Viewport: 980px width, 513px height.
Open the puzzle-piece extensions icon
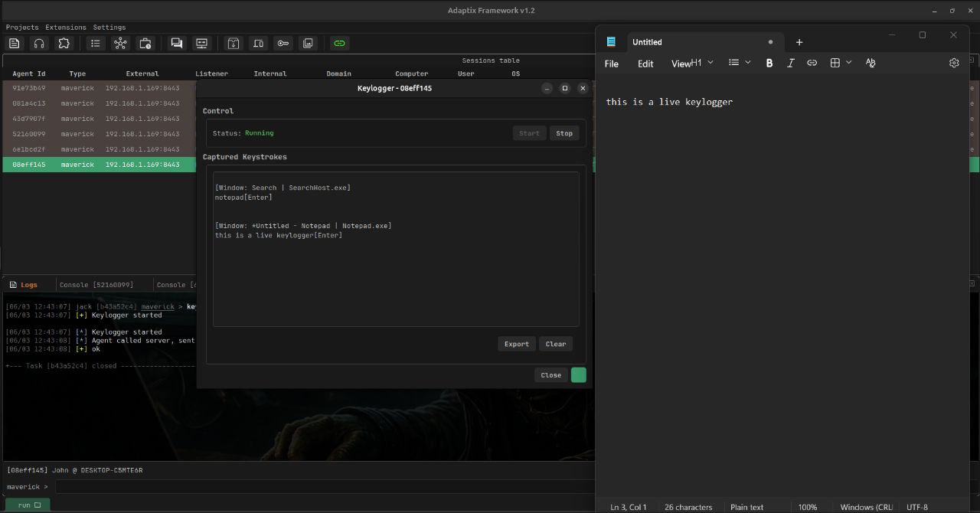point(64,44)
